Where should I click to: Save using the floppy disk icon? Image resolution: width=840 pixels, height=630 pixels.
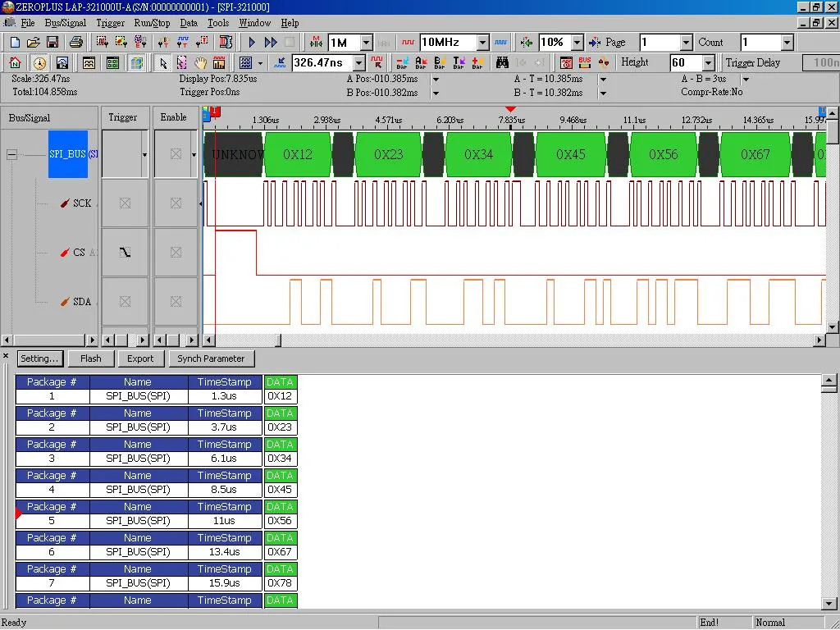(52, 43)
